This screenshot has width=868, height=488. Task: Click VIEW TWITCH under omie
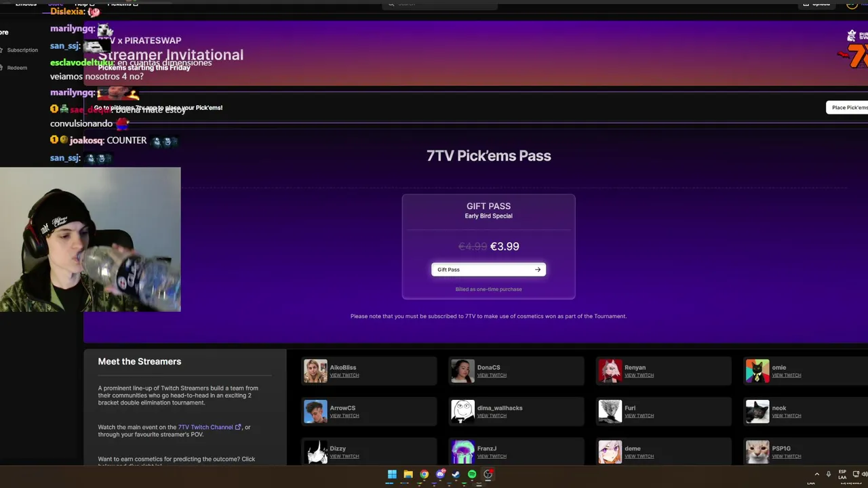click(x=787, y=375)
